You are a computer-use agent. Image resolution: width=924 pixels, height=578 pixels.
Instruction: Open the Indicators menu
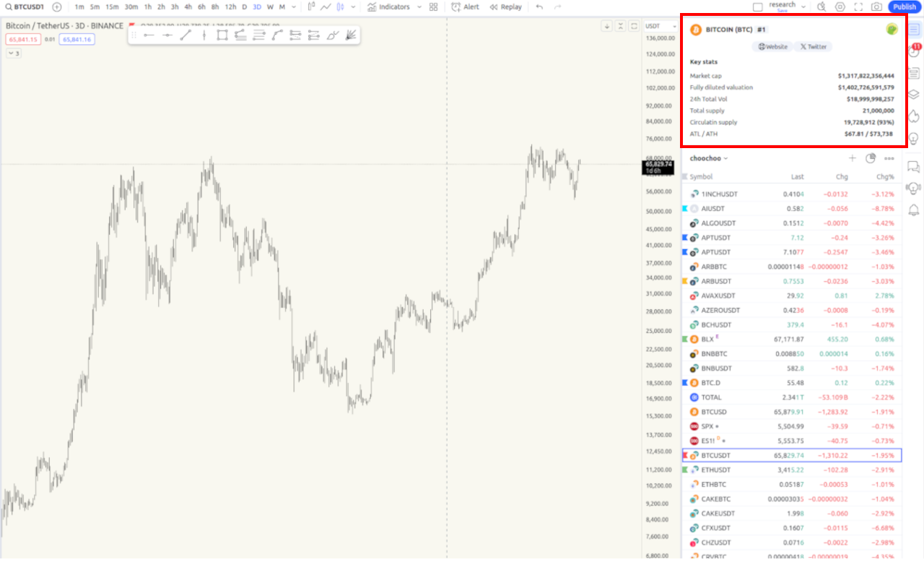pos(388,7)
